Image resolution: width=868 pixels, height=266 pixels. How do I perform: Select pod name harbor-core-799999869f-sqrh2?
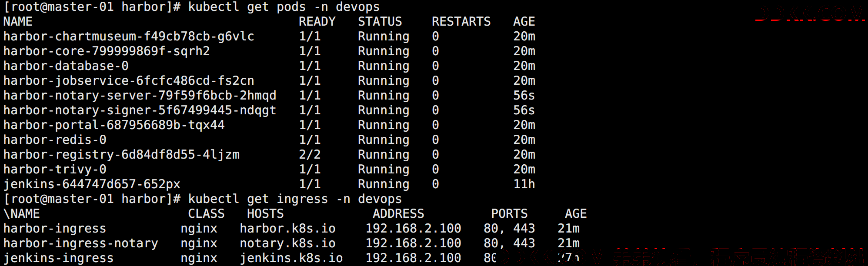(107, 51)
